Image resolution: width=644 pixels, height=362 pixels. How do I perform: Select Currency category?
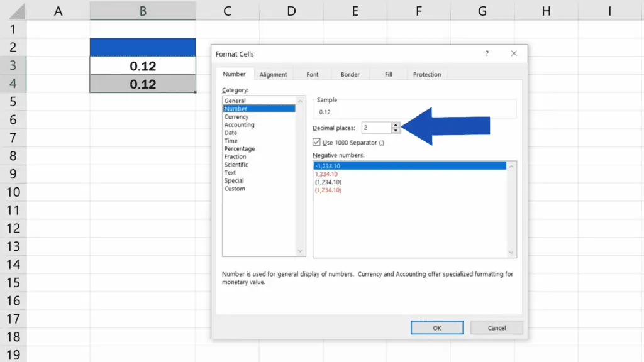click(258, 116)
